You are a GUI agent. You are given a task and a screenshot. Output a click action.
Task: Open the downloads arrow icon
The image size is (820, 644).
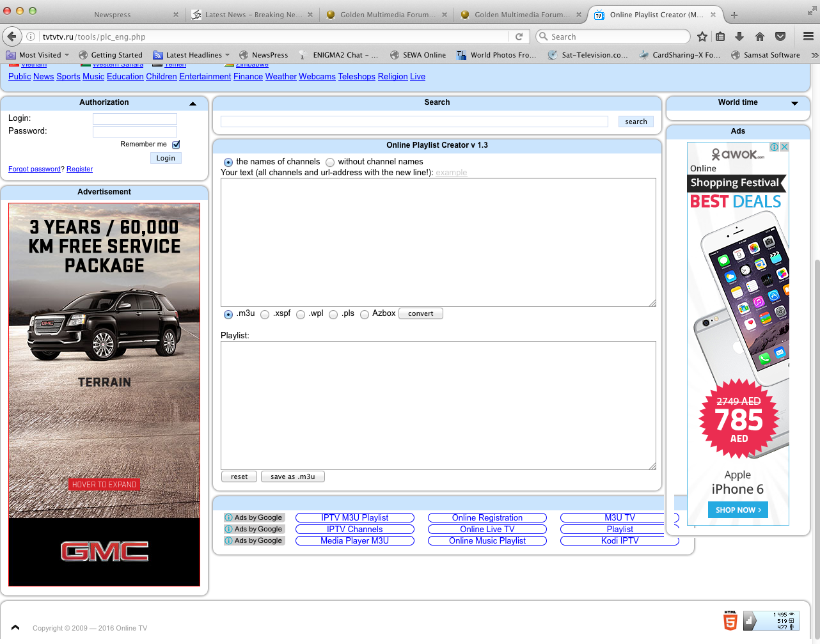click(x=739, y=36)
